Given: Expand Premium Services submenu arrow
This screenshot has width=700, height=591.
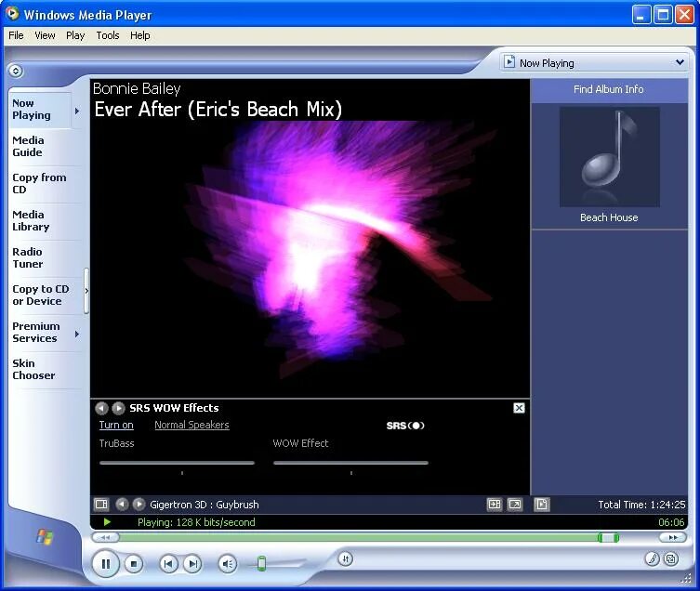Looking at the screenshot, I should pos(77,334).
